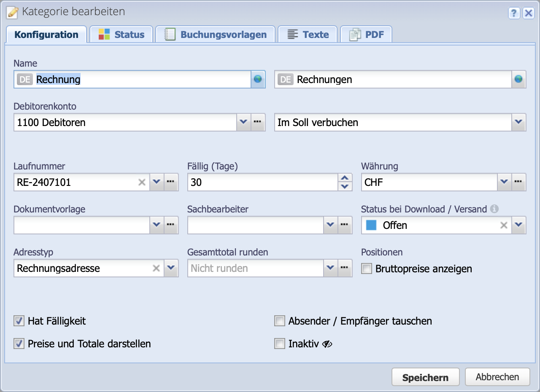The height and width of the screenshot is (392, 540).
Task: Expand the Adresstyp dropdown arrow
Action: coord(171,268)
